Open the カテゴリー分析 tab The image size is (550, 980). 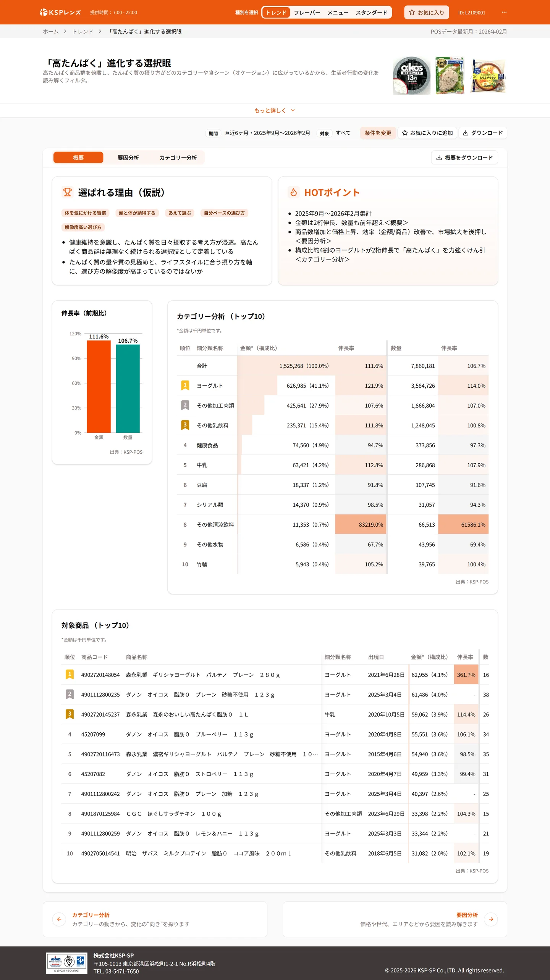(178, 158)
